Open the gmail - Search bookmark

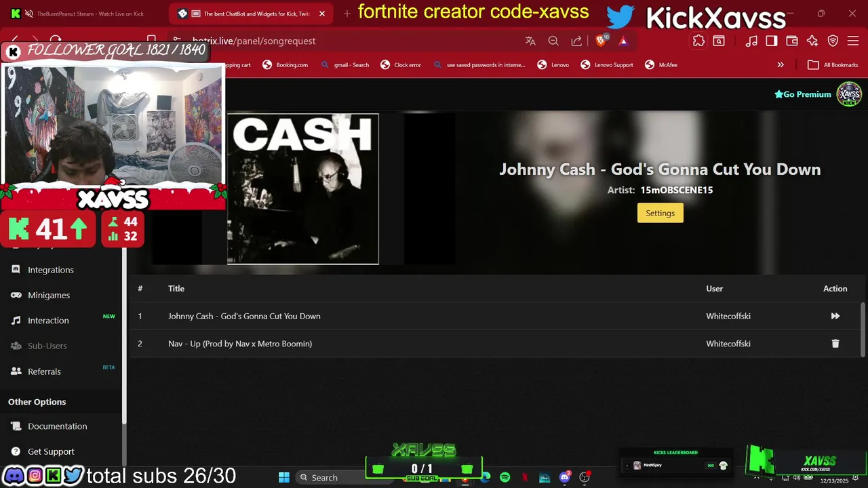tap(344, 65)
